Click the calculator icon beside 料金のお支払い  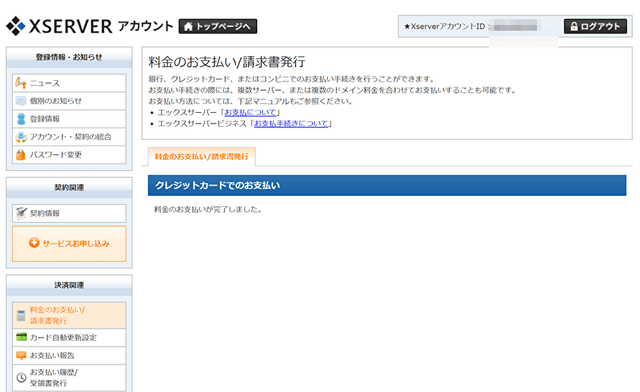coord(21,315)
